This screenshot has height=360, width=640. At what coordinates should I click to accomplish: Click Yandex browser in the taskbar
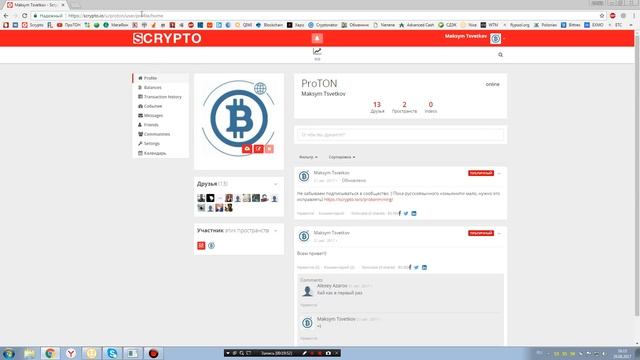71,353
